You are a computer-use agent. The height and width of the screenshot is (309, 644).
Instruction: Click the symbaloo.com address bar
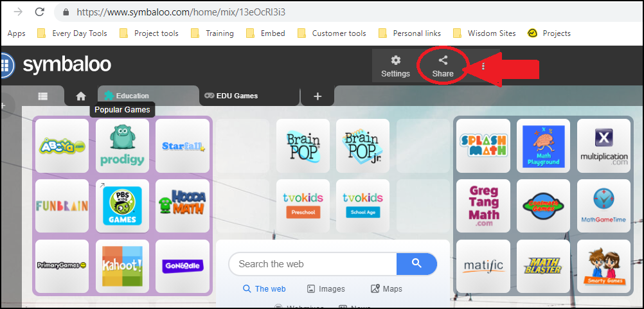349,12
